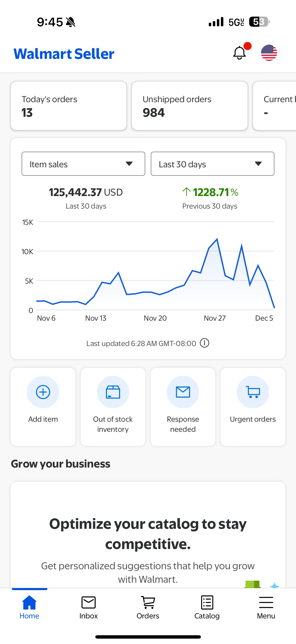Tap the 125,442.37 USD sales total
The height and width of the screenshot is (644, 296).
[x=86, y=192]
